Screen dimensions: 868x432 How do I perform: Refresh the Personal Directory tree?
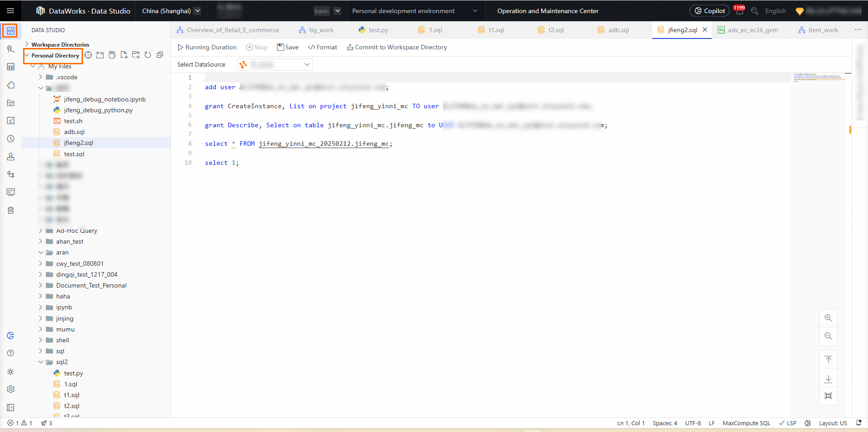[x=148, y=55]
